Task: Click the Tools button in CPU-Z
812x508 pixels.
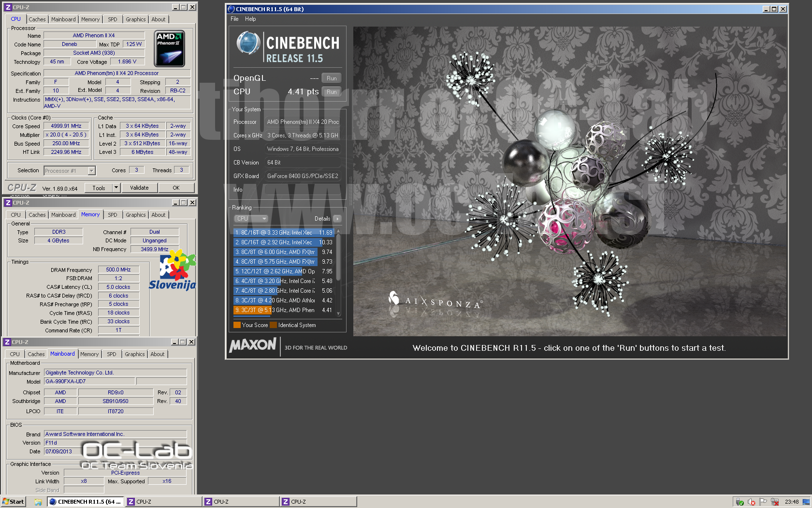Action: point(99,188)
